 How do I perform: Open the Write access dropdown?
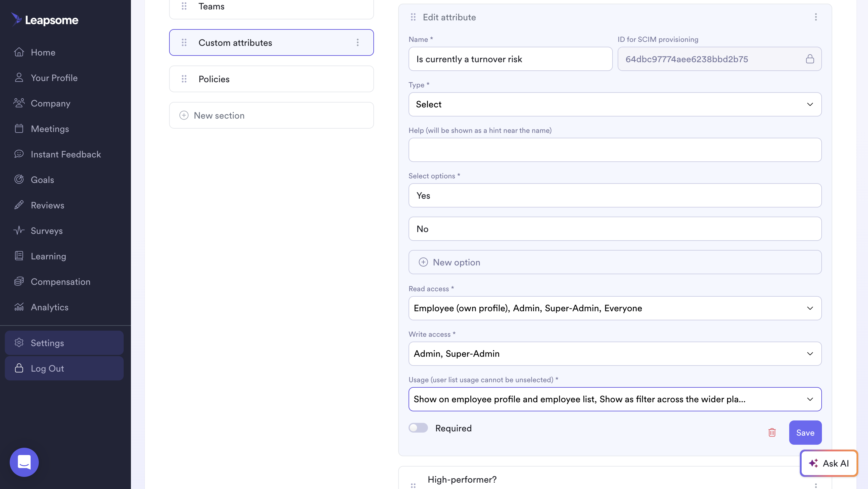[x=615, y=354]
